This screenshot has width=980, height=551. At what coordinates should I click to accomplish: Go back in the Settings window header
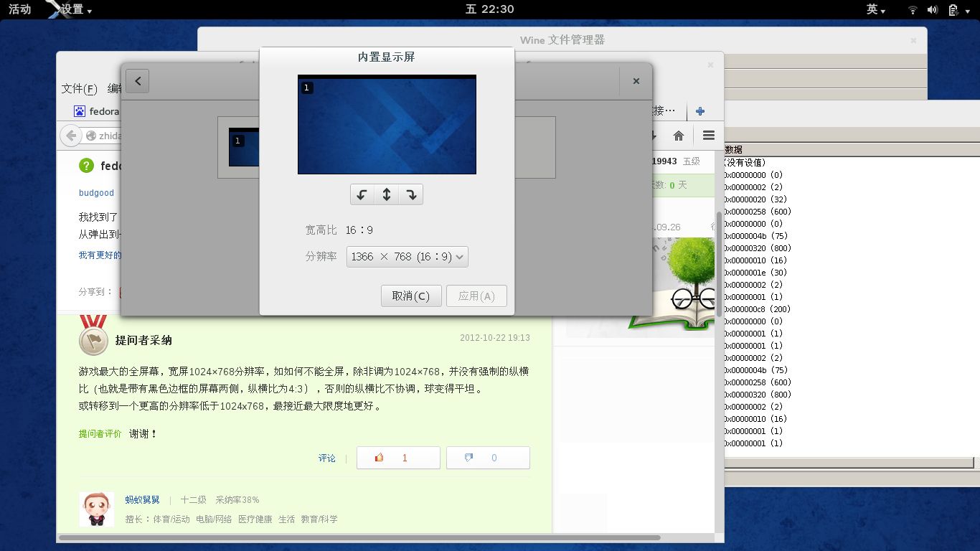137,81
